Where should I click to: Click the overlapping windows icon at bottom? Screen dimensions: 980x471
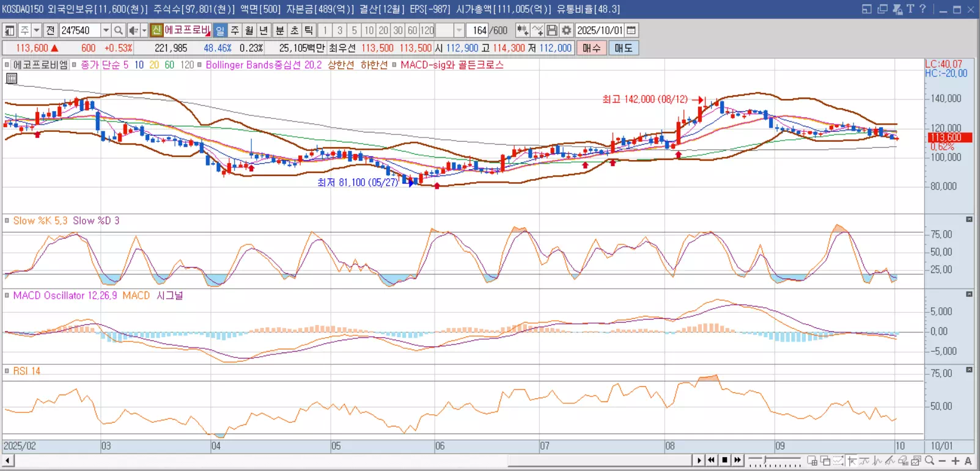click(825, 461)
